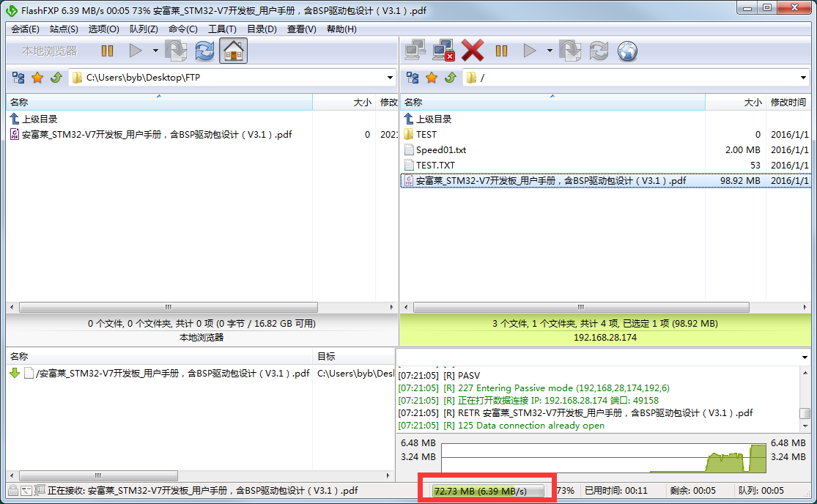Click the remote-pane refresh icon
The width and height of the screenshot is (817, 504).
[599, 51]
